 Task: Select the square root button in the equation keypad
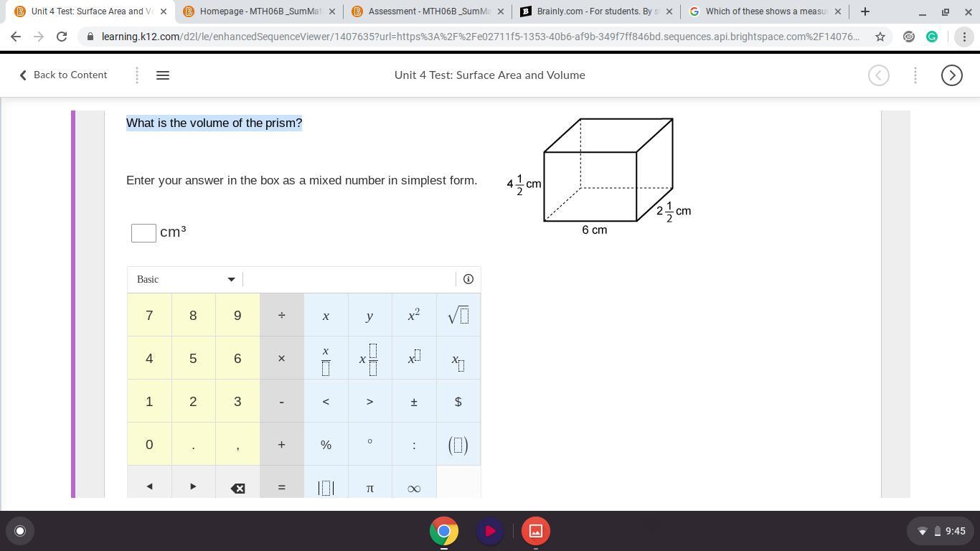click(x=458, y=315)
